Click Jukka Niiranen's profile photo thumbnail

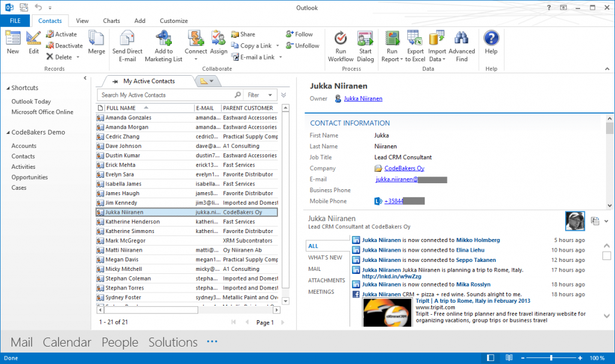point(575,221)
